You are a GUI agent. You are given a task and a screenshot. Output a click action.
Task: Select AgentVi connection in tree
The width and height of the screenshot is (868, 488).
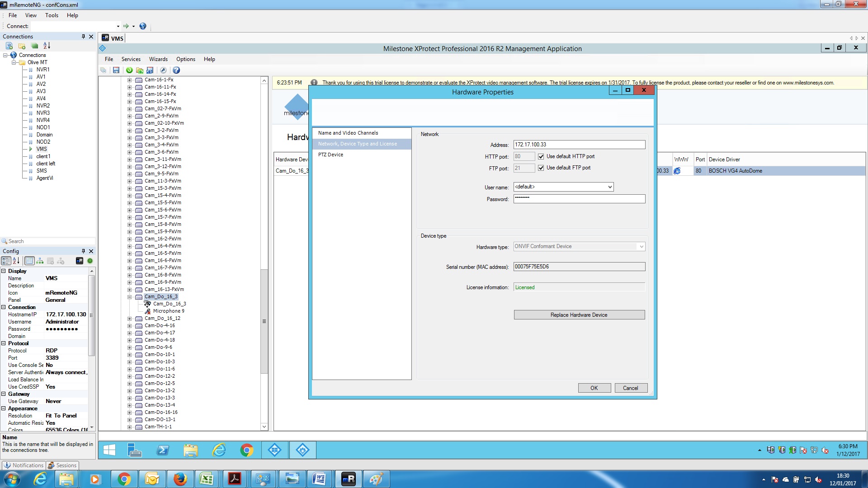(x=45, y=178)
